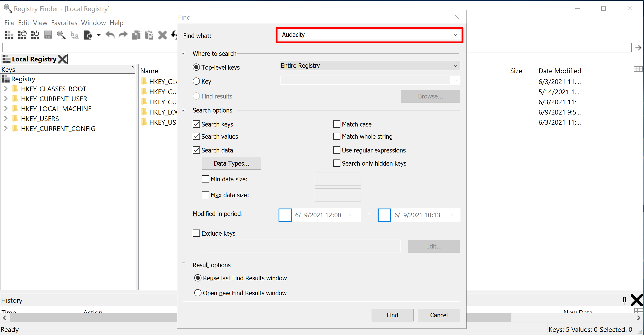The image size is (644, 335).
Task: Click the Offline Registry power icon
Action: (x=35, y=35)
